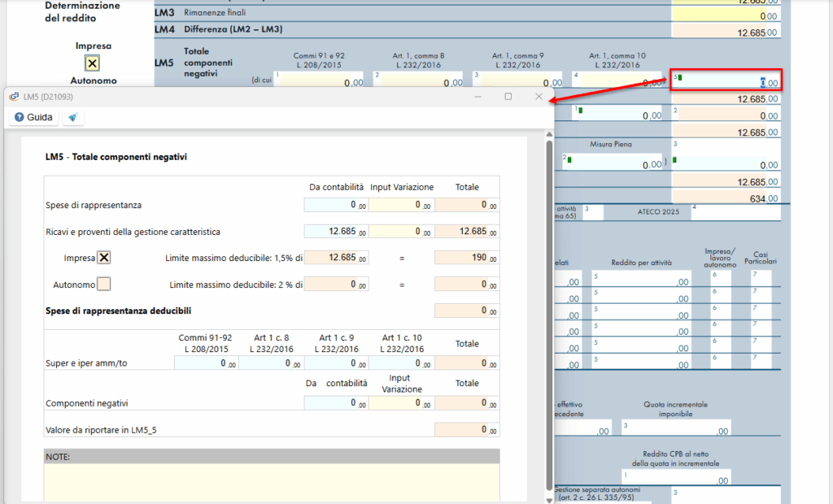Screen dimensions: 833x504
Task: Maximize the LM5 (D21093) dialog window
Action: tap(508, 97)
